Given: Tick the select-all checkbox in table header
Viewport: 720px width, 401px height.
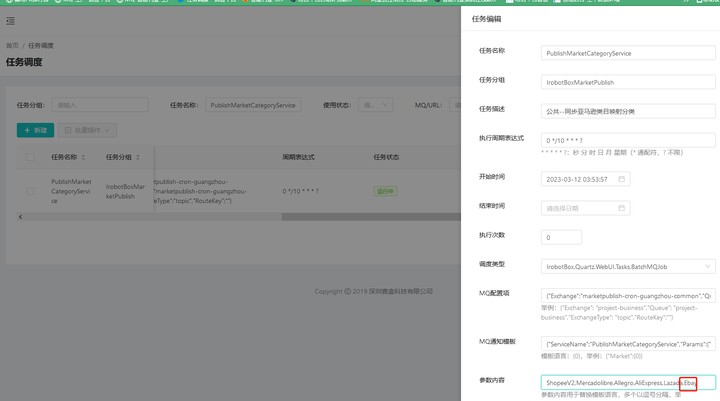Looking at the screenshot, I should tap(30, 157).
